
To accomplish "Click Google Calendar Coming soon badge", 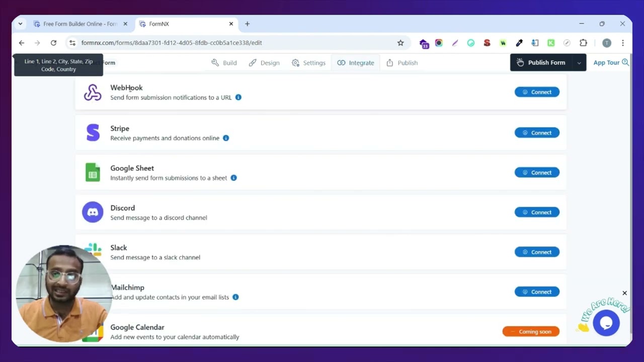I will pyautogui.click(x=531, y=331).
